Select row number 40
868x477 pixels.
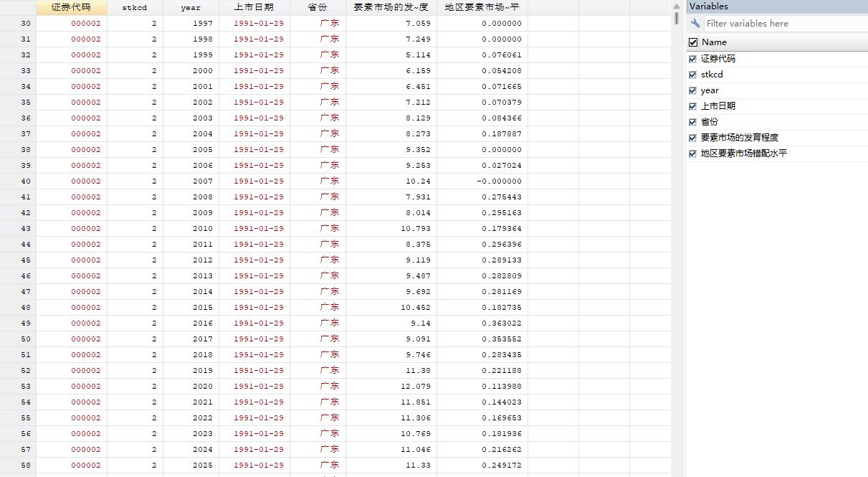[x=18, y=181]
